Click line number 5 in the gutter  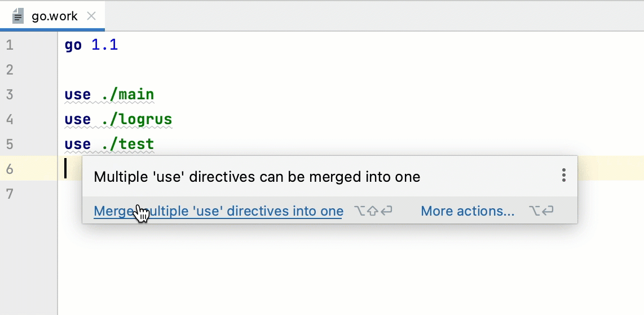tap(9, 145)
